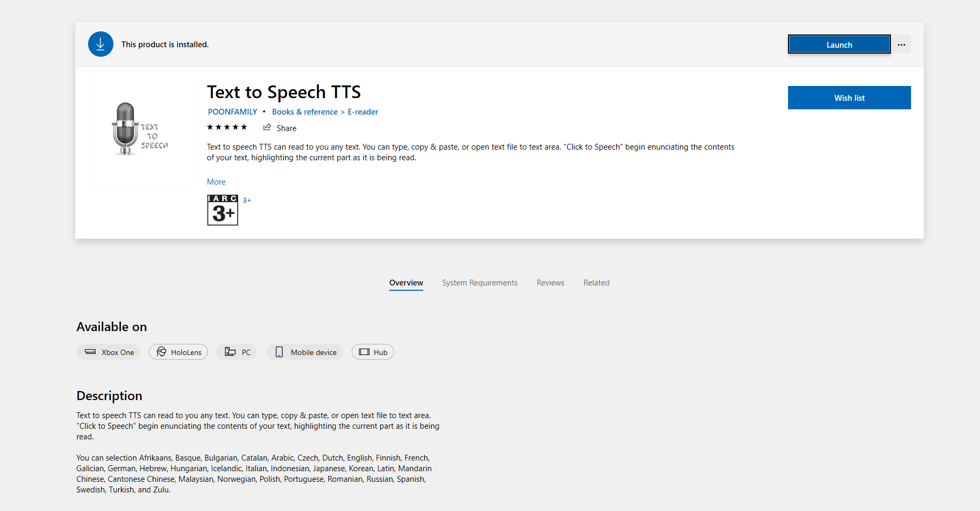
Task: Click the Hub screen icon
Action: click(x=364, y=352)
